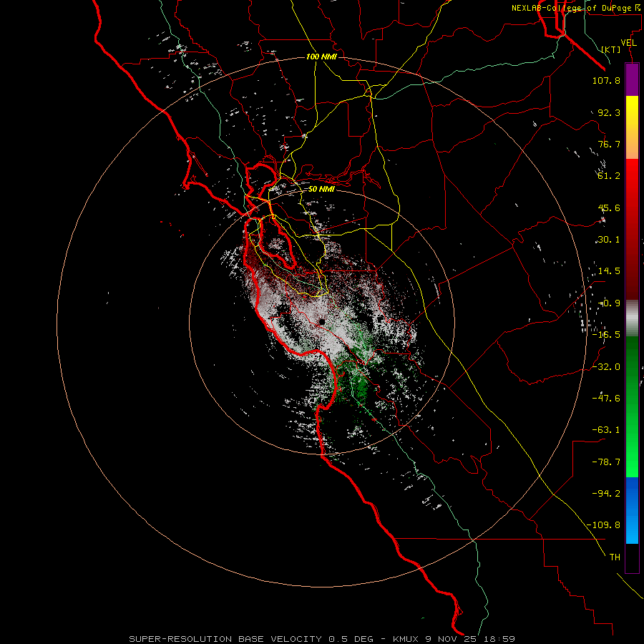The height and width of the screenshot is (644, 644).
Task: Click the -63.1 velocity scale value
Action: pos(606,430)
